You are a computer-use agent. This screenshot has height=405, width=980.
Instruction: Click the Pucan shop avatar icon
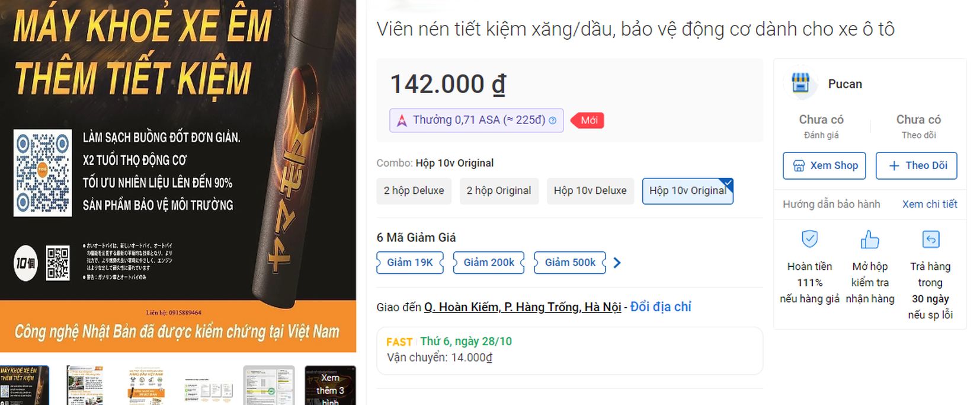point(800,84)
